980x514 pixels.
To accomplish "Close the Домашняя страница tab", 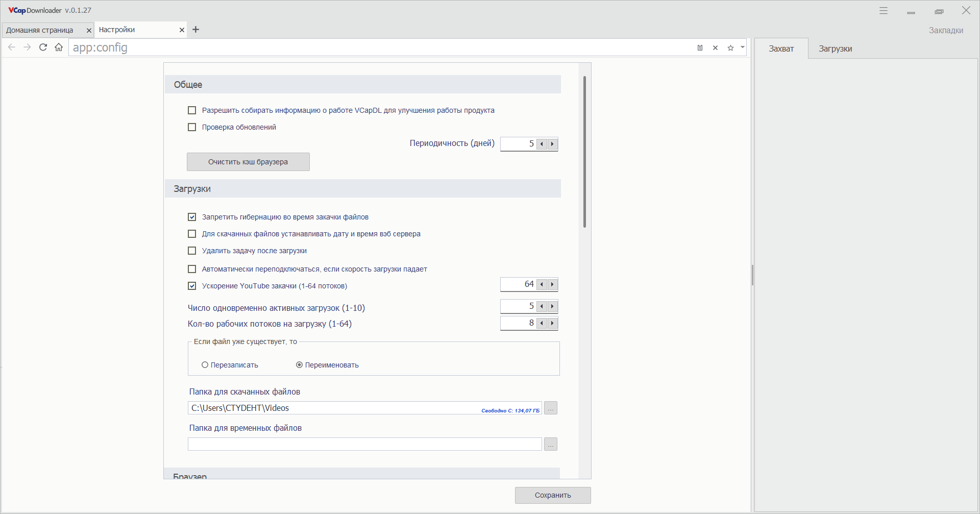I will (89, 31).
